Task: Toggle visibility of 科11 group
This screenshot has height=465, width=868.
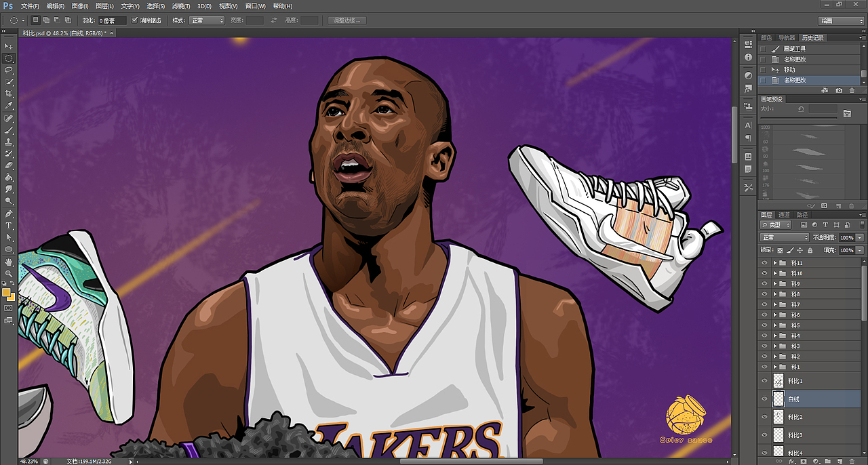Action: coord(765,263)
